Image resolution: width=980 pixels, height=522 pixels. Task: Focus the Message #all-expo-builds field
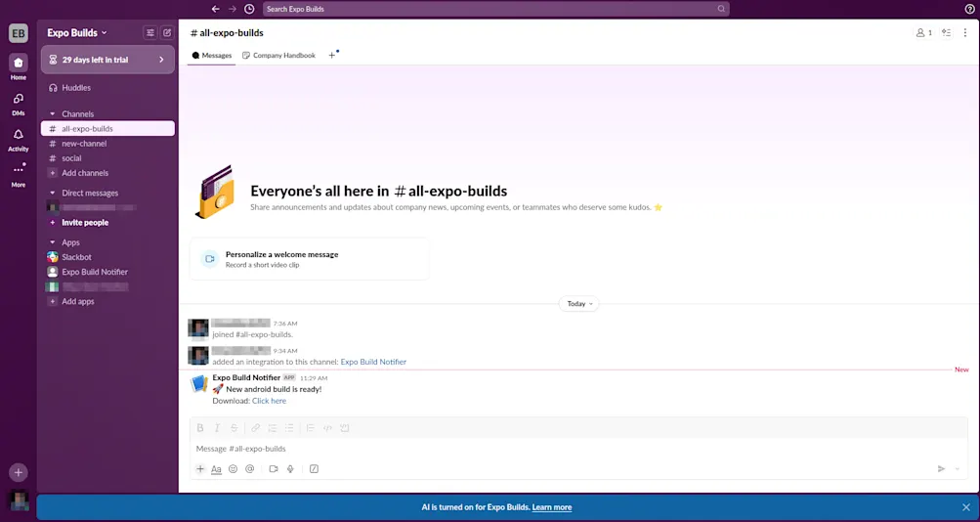(578, 449)
